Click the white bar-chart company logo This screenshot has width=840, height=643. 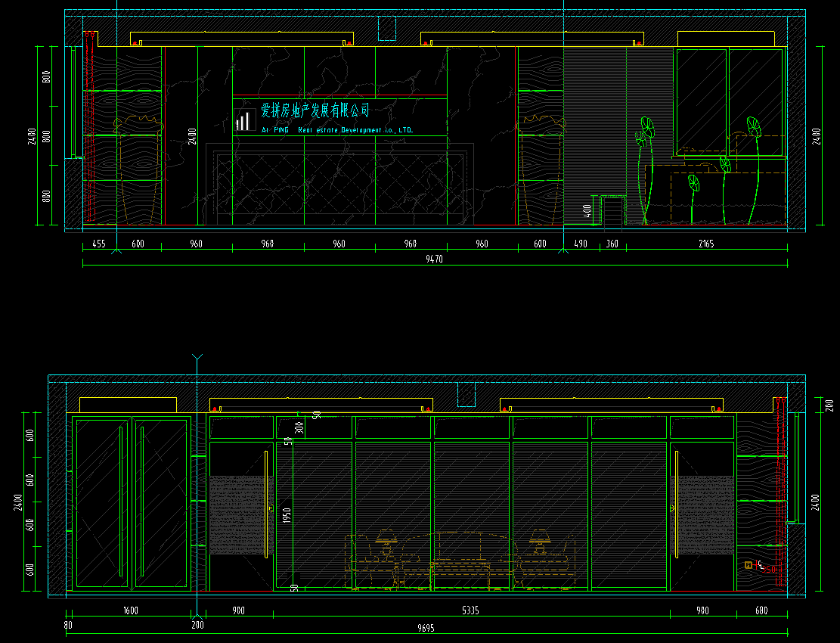point(243,120)
